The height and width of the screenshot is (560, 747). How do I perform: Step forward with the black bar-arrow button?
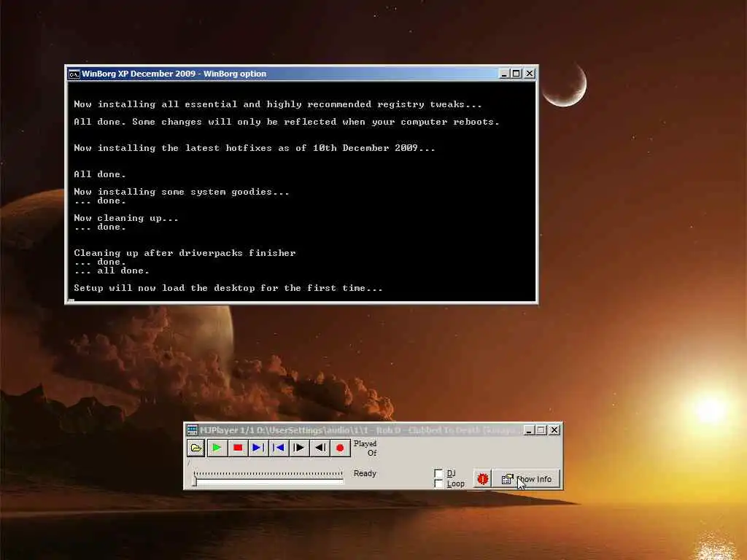299,448
